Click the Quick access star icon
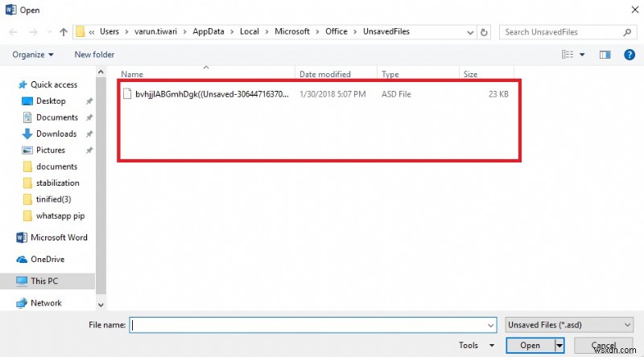Viewport: 644px width, 357px height. [23, 85]
